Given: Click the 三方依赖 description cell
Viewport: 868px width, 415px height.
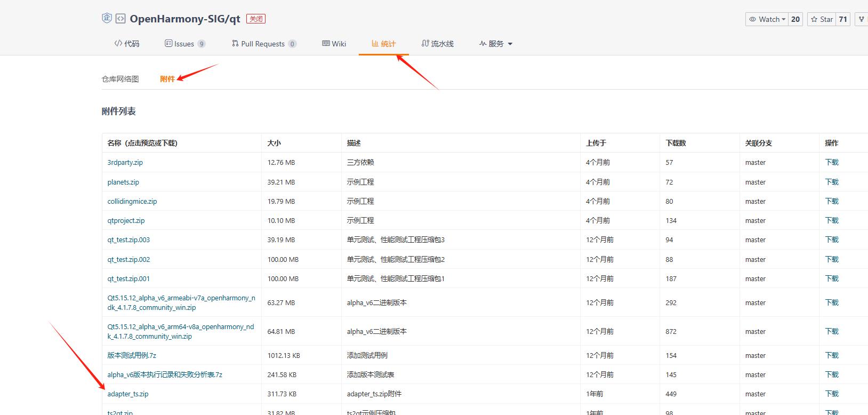Looking at the screenshot, I should [x=360, y=162].
